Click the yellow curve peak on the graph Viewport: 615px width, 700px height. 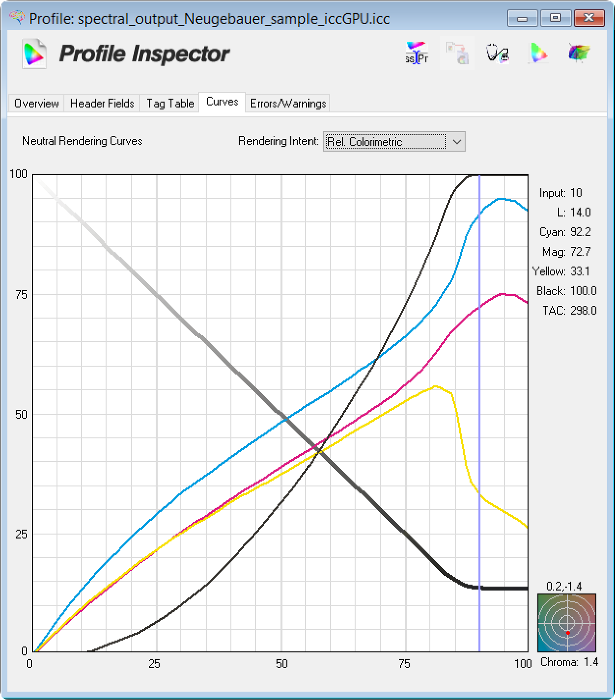click(x=436, y=386)
